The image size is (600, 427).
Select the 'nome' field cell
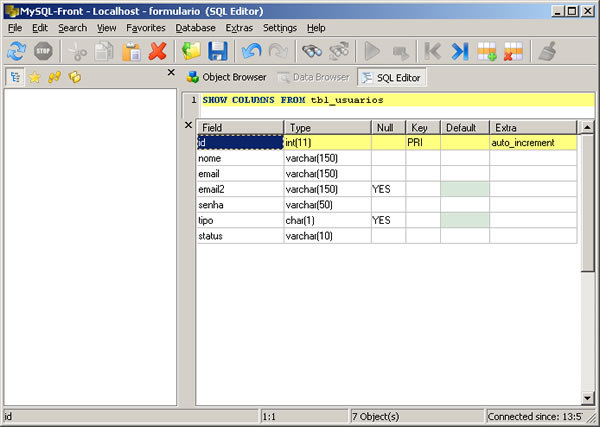tap(240, 158)
